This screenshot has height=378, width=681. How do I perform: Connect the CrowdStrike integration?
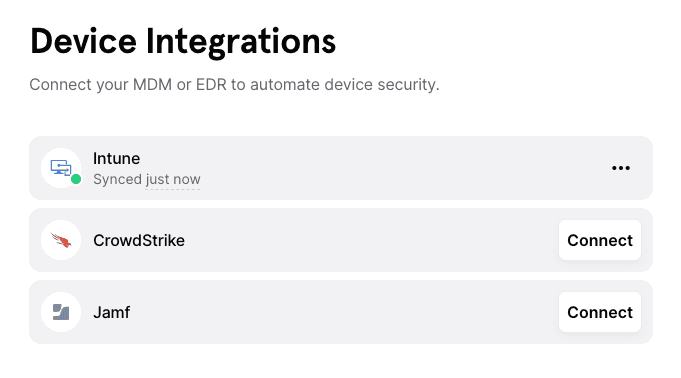tap(600, 240)
